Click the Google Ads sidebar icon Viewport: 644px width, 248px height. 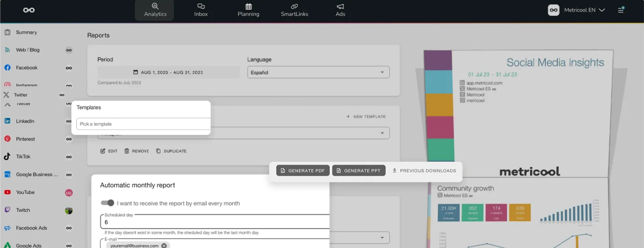7,246
